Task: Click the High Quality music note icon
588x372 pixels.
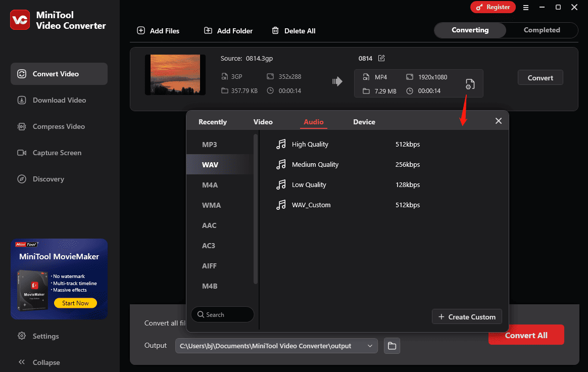Action: 281,144
